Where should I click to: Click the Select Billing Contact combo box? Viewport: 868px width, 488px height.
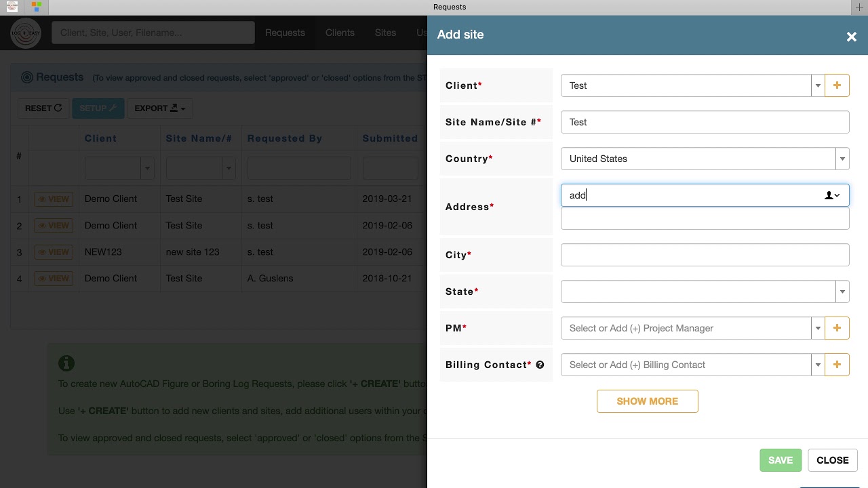(686, 365)
